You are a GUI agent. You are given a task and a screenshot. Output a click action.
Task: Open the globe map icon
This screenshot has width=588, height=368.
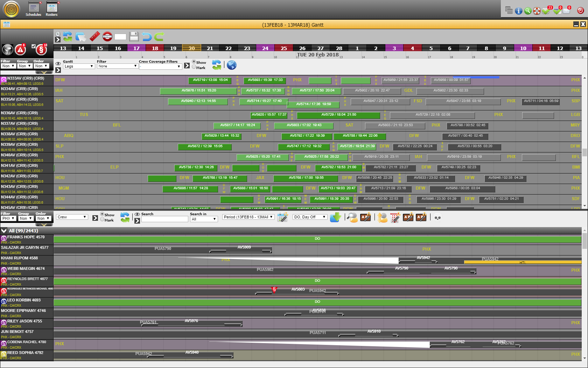(232, 65)
